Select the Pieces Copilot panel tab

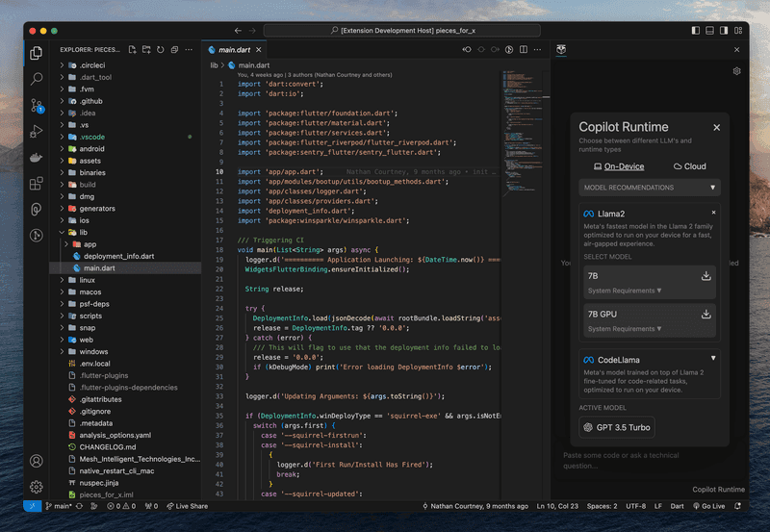(x=561, y=49)
